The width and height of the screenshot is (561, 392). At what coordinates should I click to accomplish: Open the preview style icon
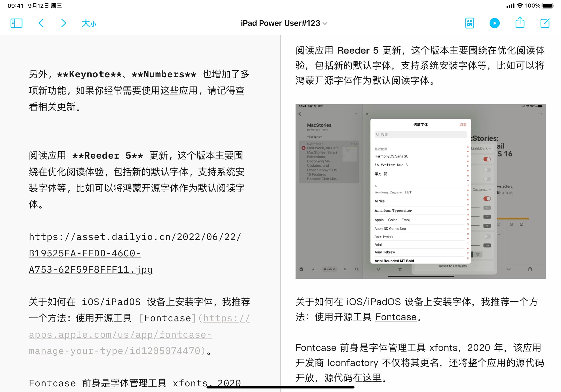click(469, 23)
